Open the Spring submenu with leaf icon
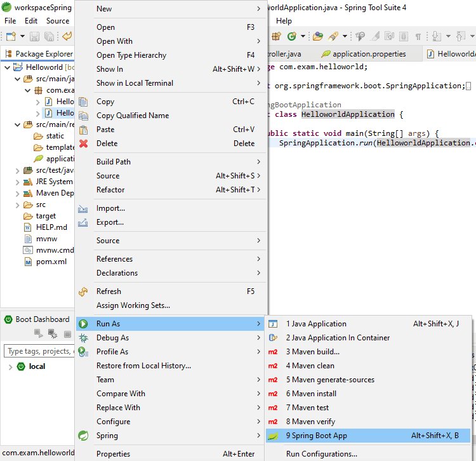Viewport: 476px width, 461px height. (171, 436)
